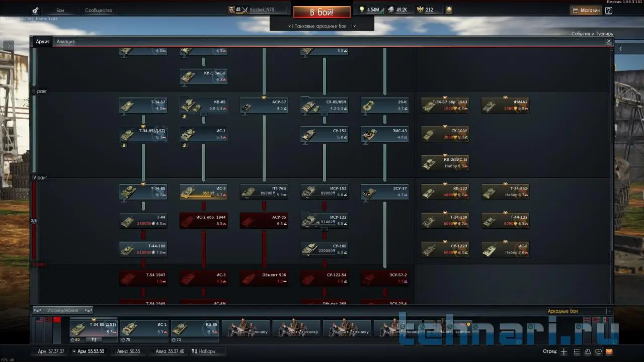Select the СУ-100 tank tile
Viewport: 644px width, 362px height.
click(325, 250)
